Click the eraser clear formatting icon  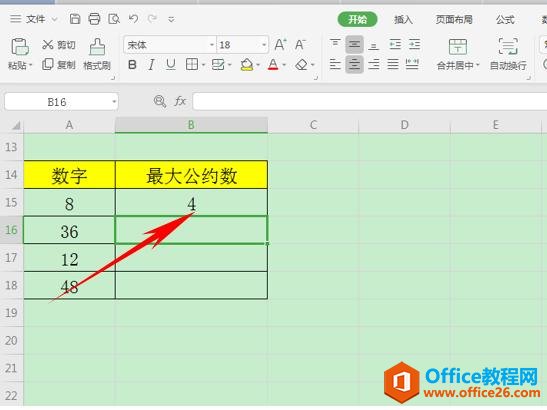301,65
